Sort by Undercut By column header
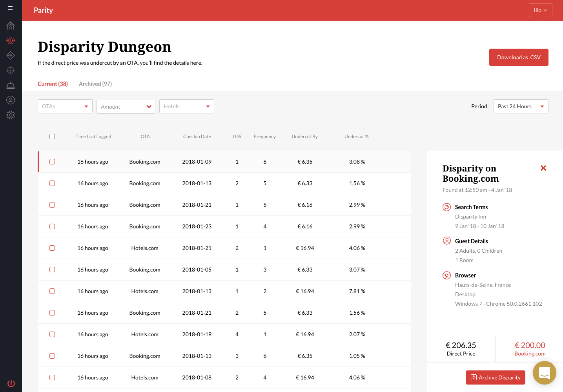This screenshot has width=563, height=392. pyautogui.click(x=305, y=137)
